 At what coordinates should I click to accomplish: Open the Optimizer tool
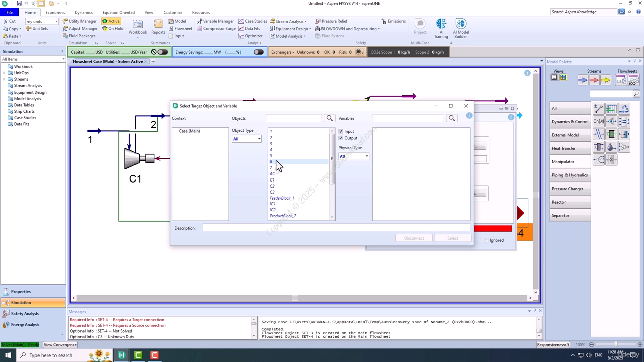pyautogui.click(x=250, y=36)
